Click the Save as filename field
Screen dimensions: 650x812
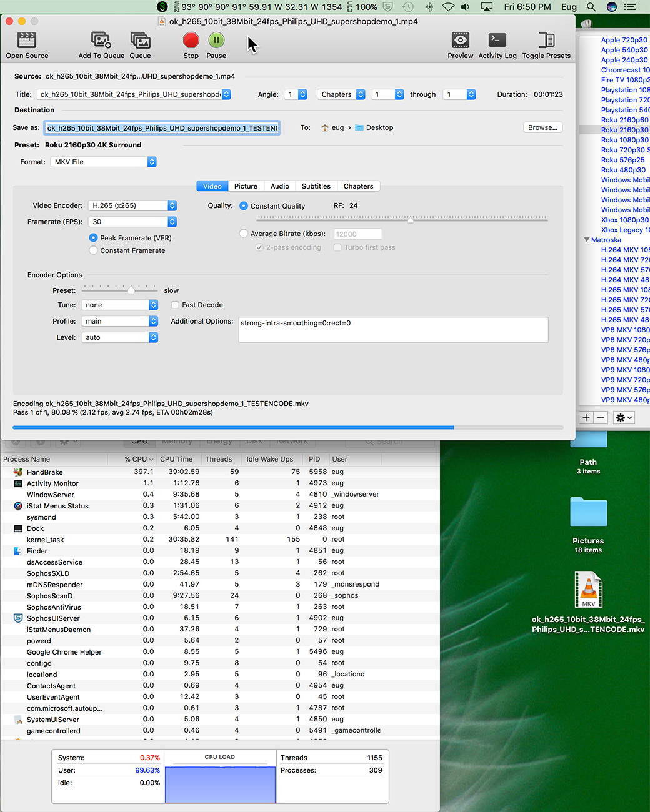[x=162, y=128]
